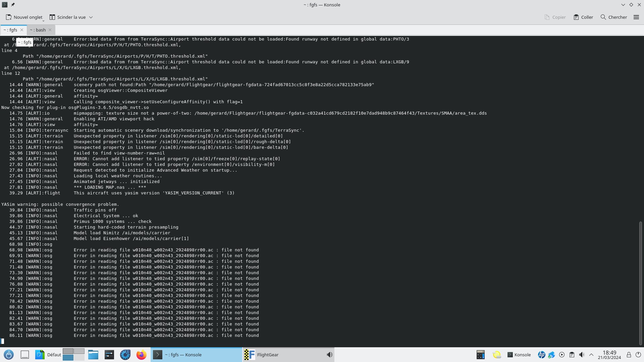Launch Firefox from the taskbar
This screenshot has width=644, height=362.
tap(142, 355)
